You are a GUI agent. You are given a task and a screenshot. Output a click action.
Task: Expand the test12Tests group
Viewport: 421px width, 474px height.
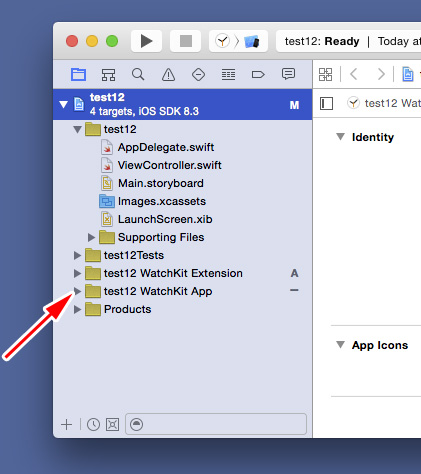[77, 255]
